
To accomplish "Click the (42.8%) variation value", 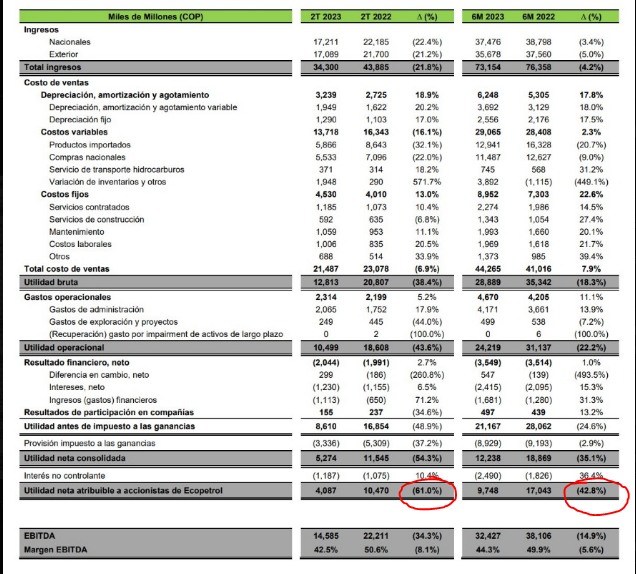I will coord(592,490).
